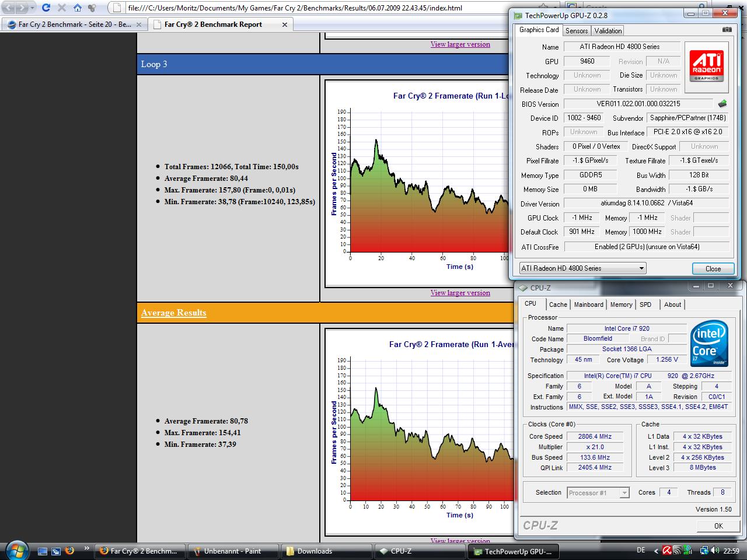Viewport: 747px width, 560px height.
Task: Click the CPU-Z title bar icon
Action: click(x=523, y=288)
